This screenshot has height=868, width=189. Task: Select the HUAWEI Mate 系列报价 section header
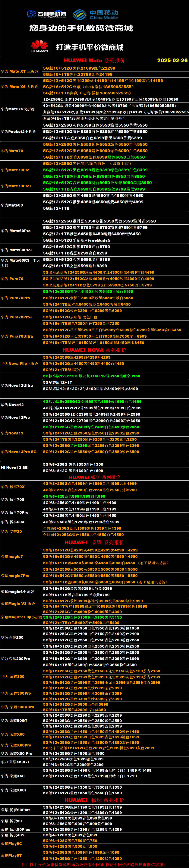click(94, 61)
